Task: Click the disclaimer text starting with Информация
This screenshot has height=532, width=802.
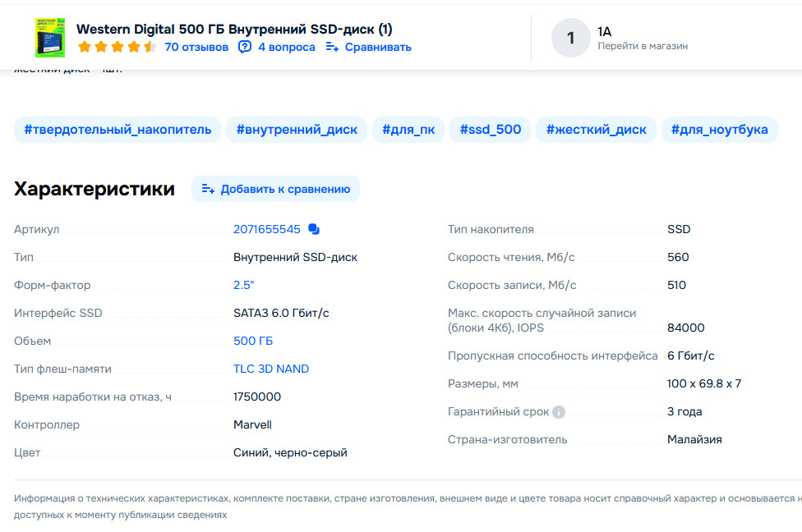Action: [408, 507]
